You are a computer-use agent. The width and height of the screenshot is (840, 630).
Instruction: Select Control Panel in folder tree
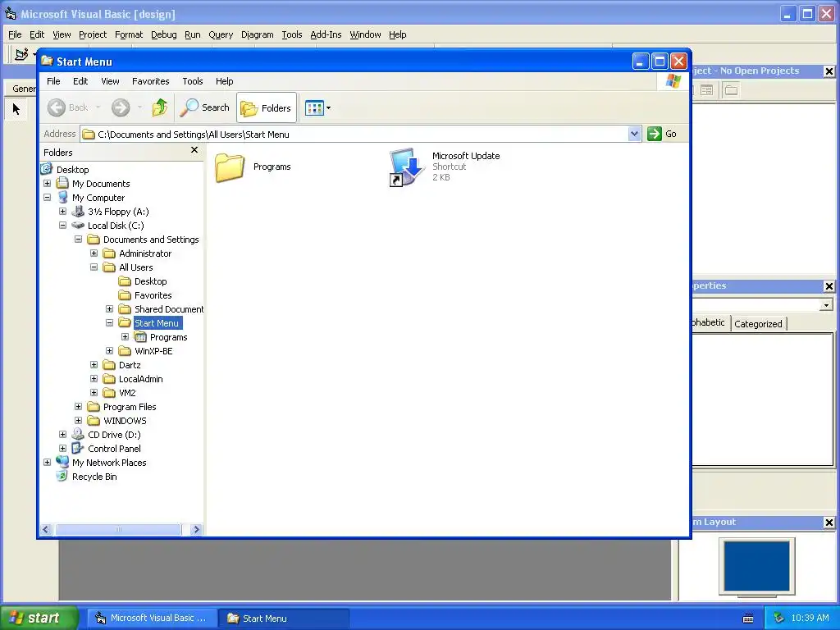(x=114, y=449)
